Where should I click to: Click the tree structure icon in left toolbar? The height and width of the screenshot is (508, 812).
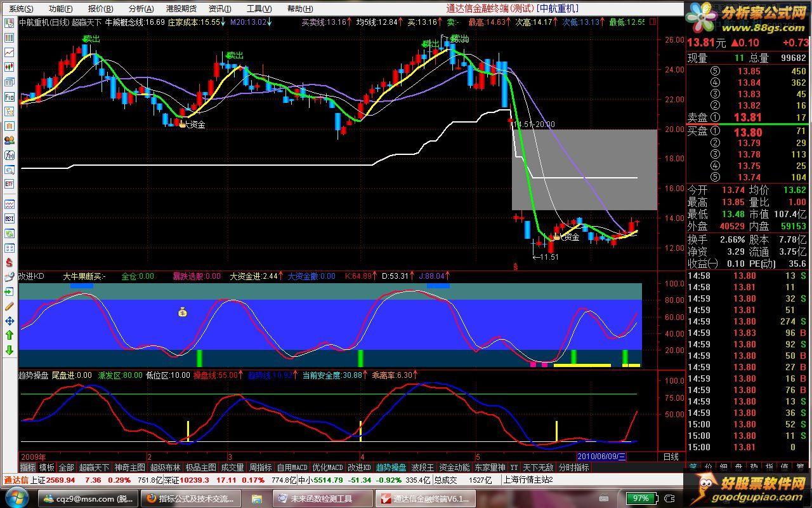click(10, 112)
